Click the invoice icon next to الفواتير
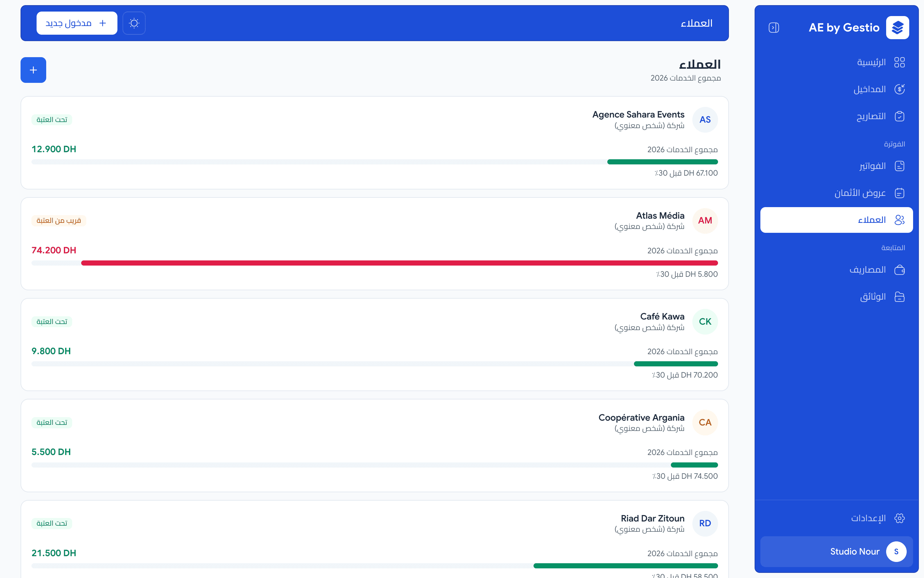This screenshot has height=578, width=924. [900, 166]
